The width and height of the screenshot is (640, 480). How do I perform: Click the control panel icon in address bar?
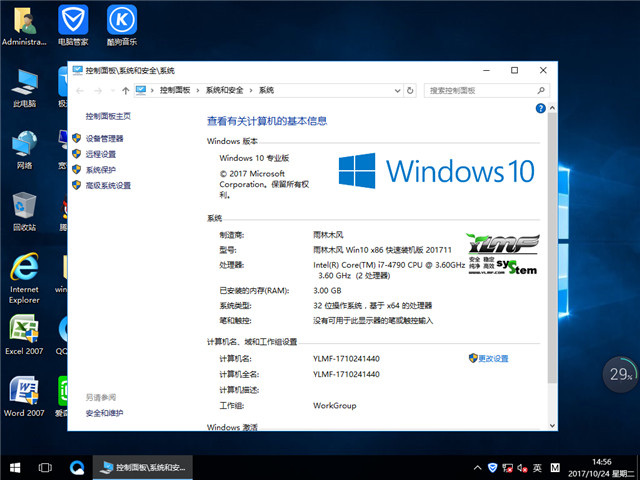click(x=141, y=90)
